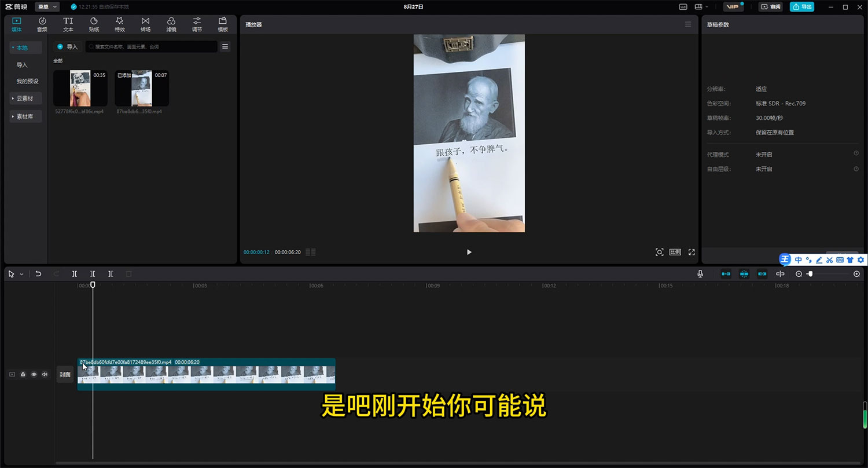
Task: Lock the video track with the lock icon
Action: click(23, 374)
